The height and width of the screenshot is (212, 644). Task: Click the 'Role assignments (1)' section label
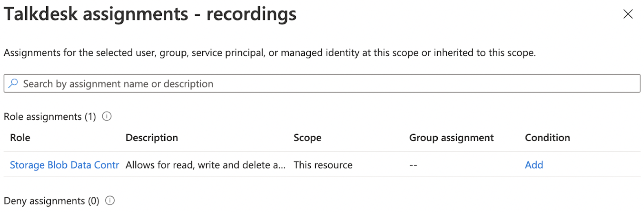(x=50, y=116)
